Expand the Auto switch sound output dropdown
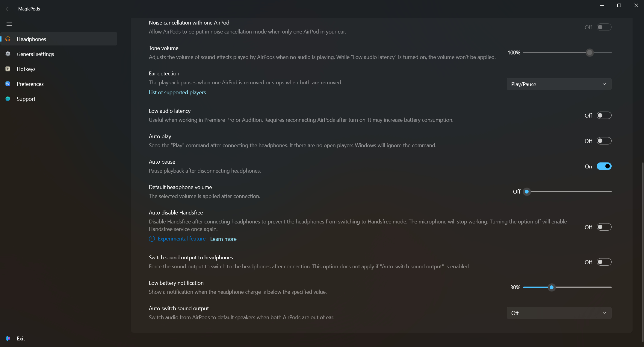This screenshot has height=347, width=644. (x=559, y=313)
